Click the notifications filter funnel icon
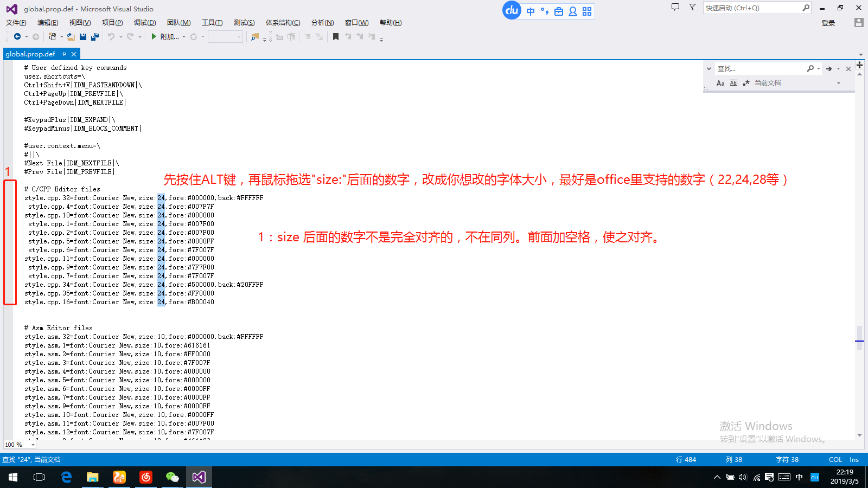The image size is (868, 488). pos(692,8)
